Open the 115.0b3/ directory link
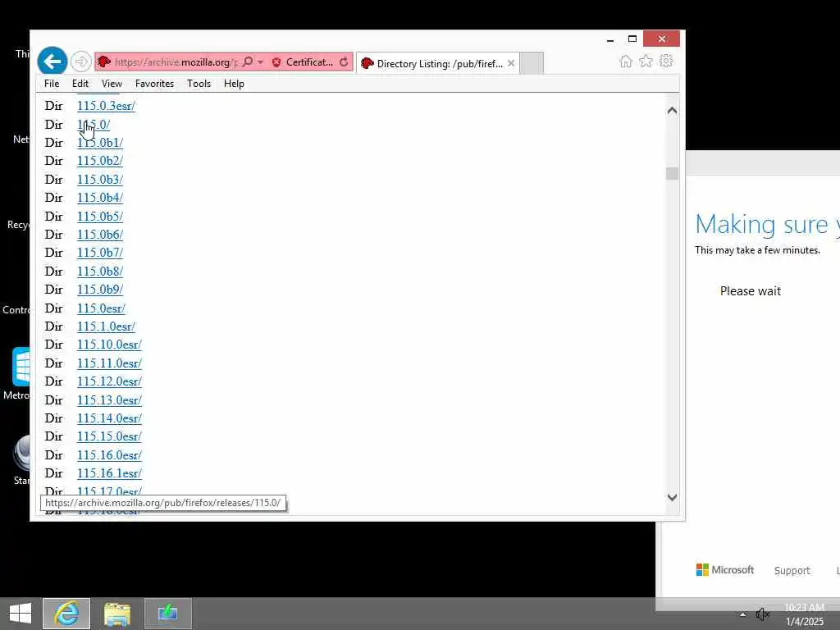Viewport: 840px width, 630px height. (100, 180)
